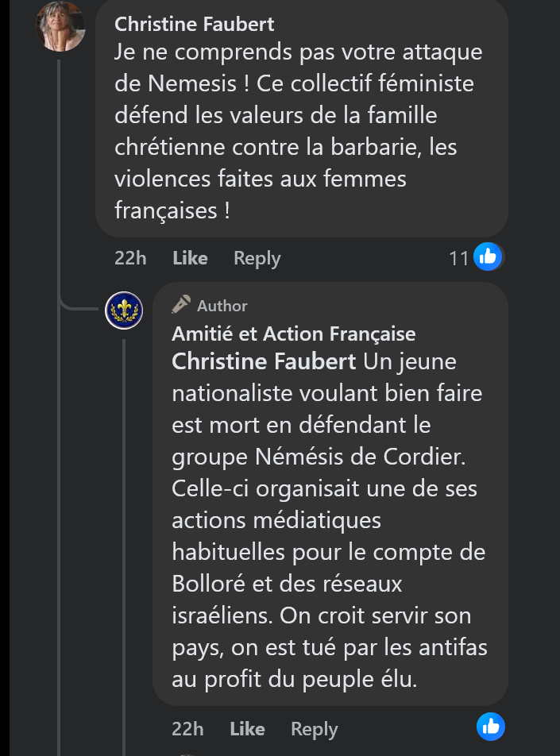Viewport: 560px width, 756px height.
Task: View the 11 reactions count
Action: click(458, 258)
